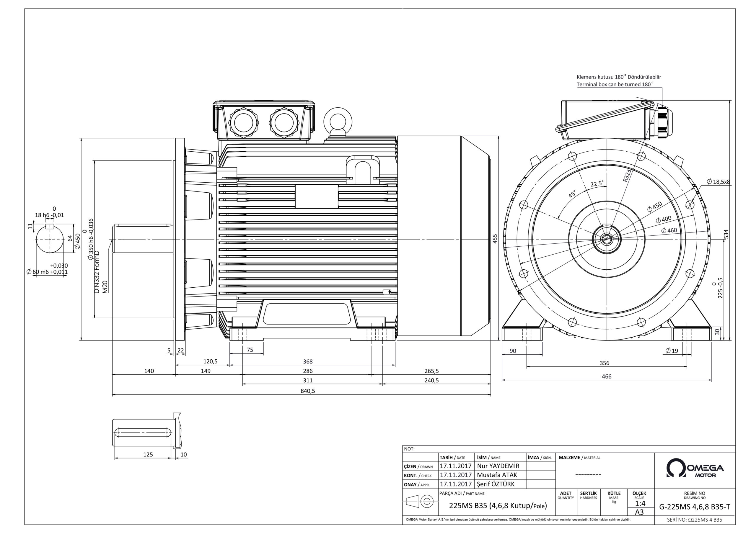Click the A3 paper size cell
The height and width of the screenshot is (534, 756).
click(x=639, y=512)
